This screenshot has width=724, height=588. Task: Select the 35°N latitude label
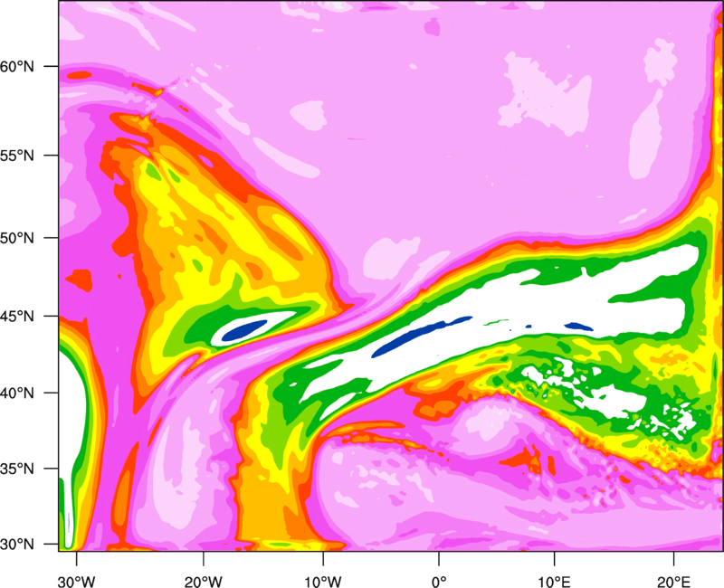click(x=17, y=469)
